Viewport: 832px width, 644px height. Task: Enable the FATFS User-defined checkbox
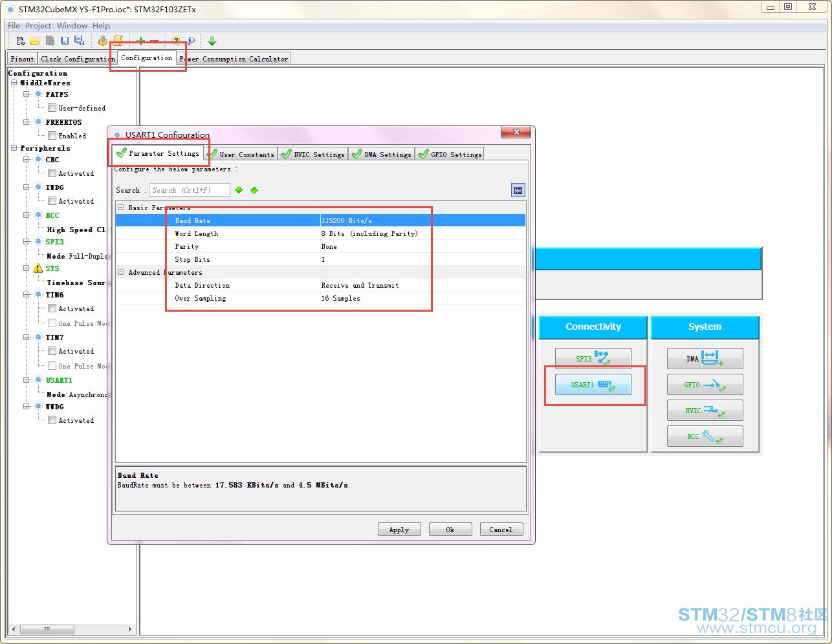(52, 108)
